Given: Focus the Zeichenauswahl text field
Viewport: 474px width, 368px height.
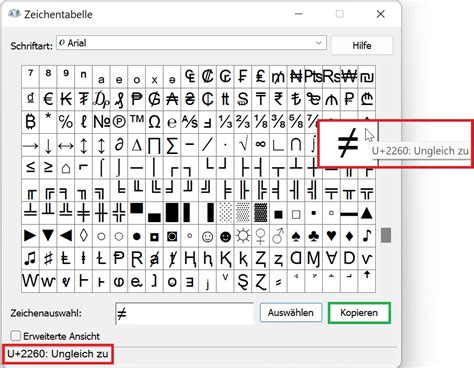Looking at the screenshot, I should click(184, 313).
